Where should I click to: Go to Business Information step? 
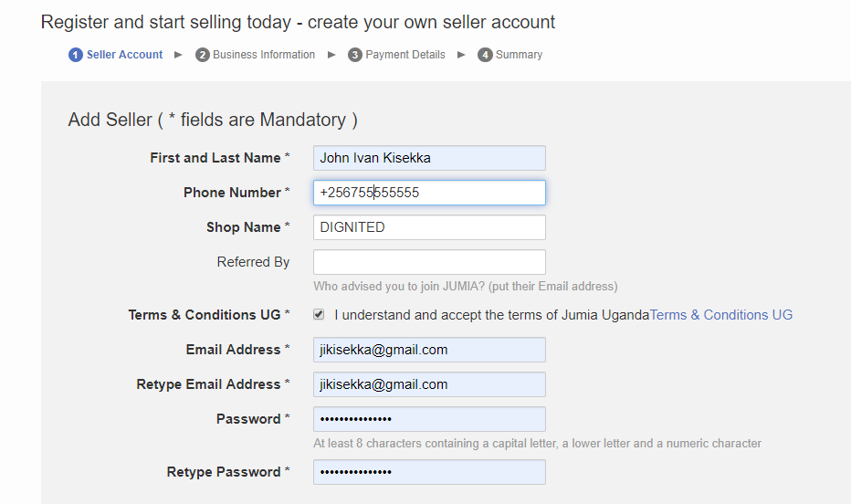click(x=264, y=55)
